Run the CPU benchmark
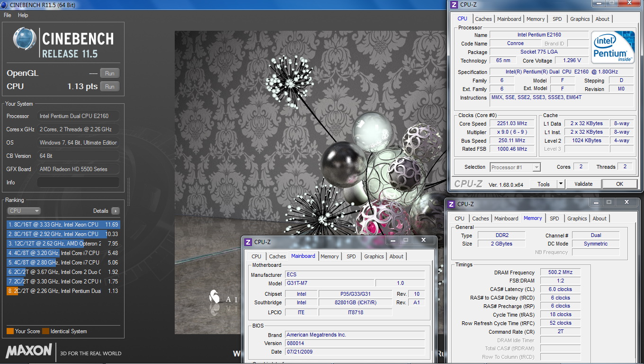The height and width of the screenshot is (364, 644). [x=110, y=87]
